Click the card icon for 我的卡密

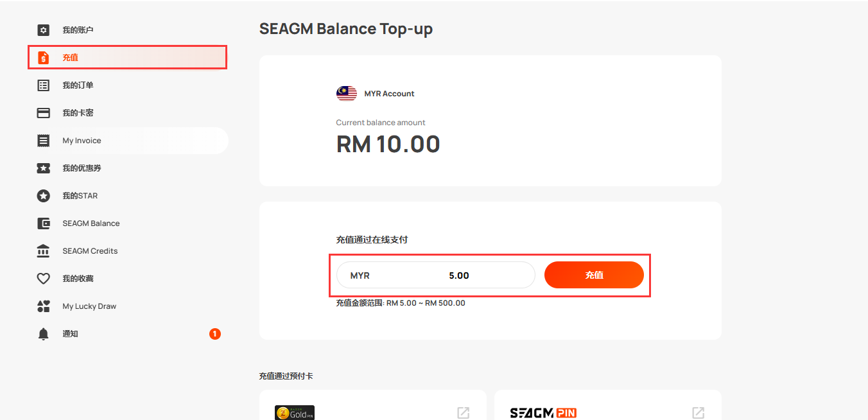(x=43, y=113)
